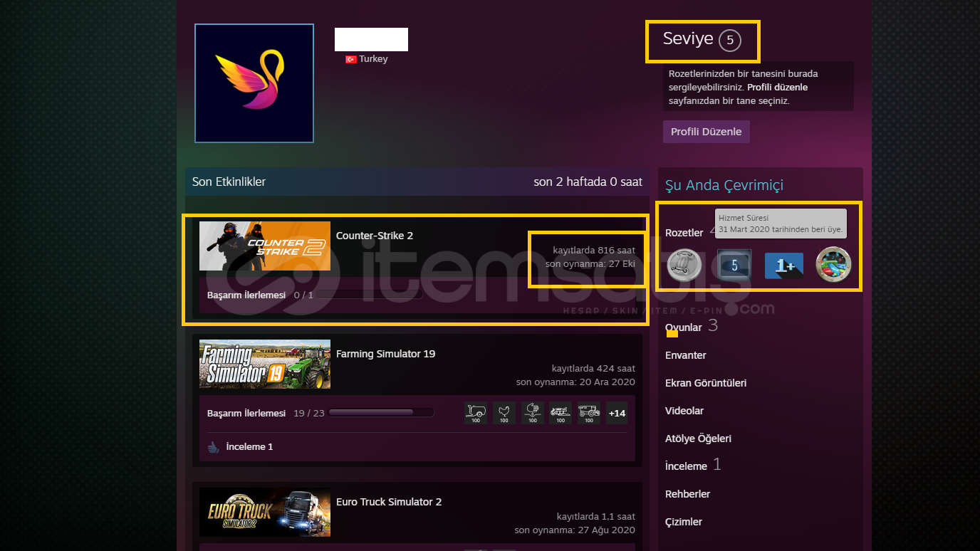Click the 'Şu Anda Çevrimiçi' status text
The width and height of the screenshot is (980, 551).
pyautogui.click(x=724, y=186)
